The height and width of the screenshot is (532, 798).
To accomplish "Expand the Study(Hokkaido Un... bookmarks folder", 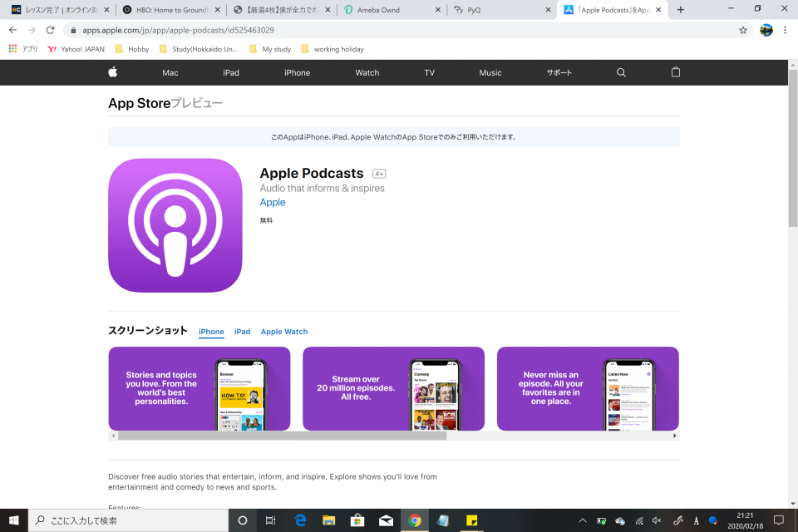I will point(199,49).
